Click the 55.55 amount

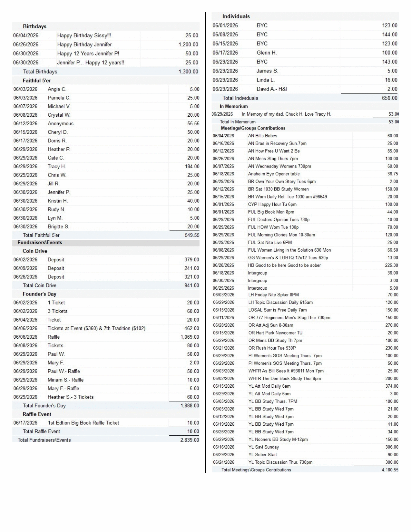(193, 123)
